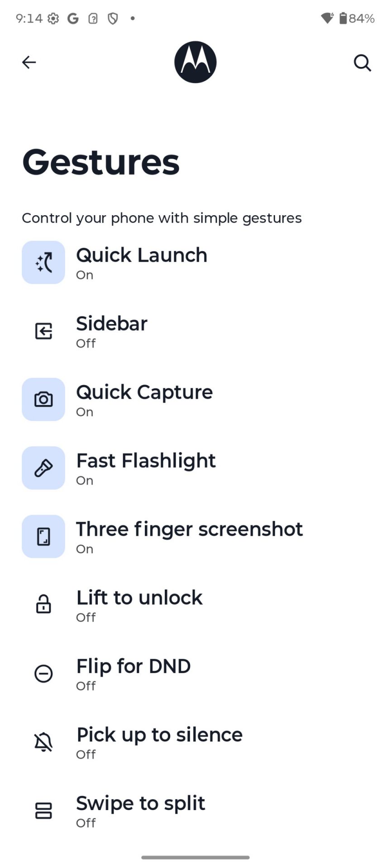Viewport: 391px width, 868px height.
Task: Open Quick Launch settings
Action: point(142,255)
